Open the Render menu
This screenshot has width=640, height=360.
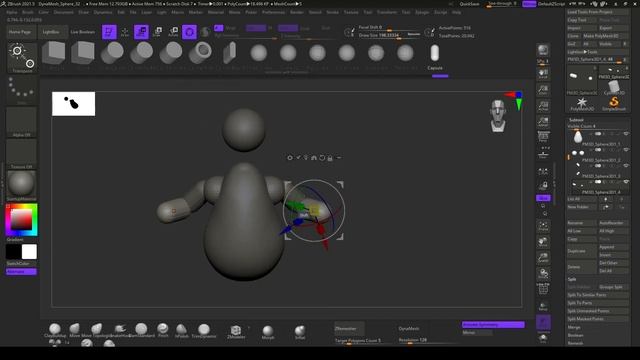pos(297,12)
